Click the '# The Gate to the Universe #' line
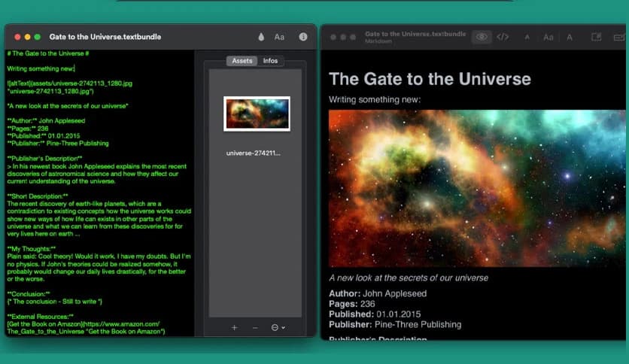629x364 pixels. click(48, 53)
